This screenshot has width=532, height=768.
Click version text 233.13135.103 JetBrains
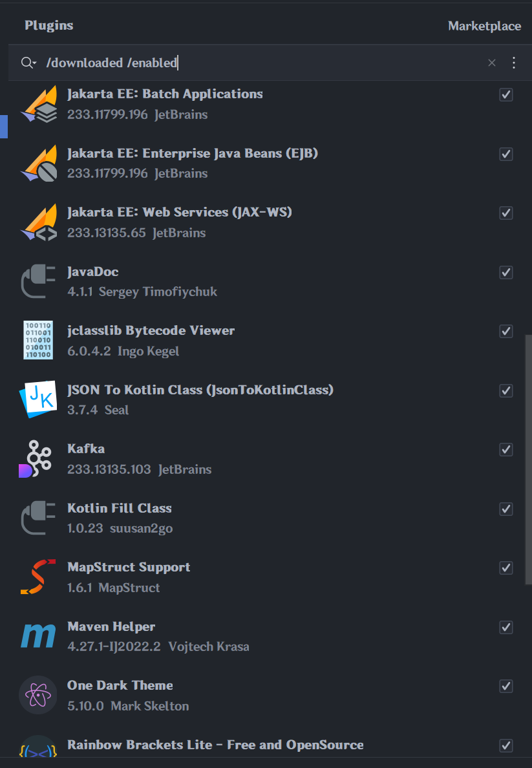click(x=140, y=469)
